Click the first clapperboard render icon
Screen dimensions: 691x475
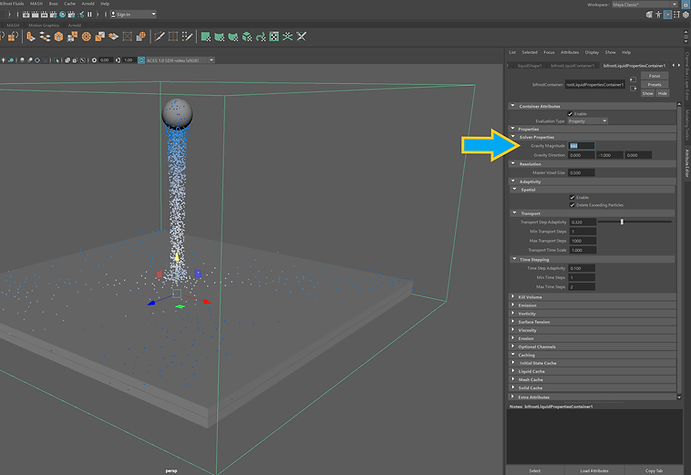(x=26, y=15)
